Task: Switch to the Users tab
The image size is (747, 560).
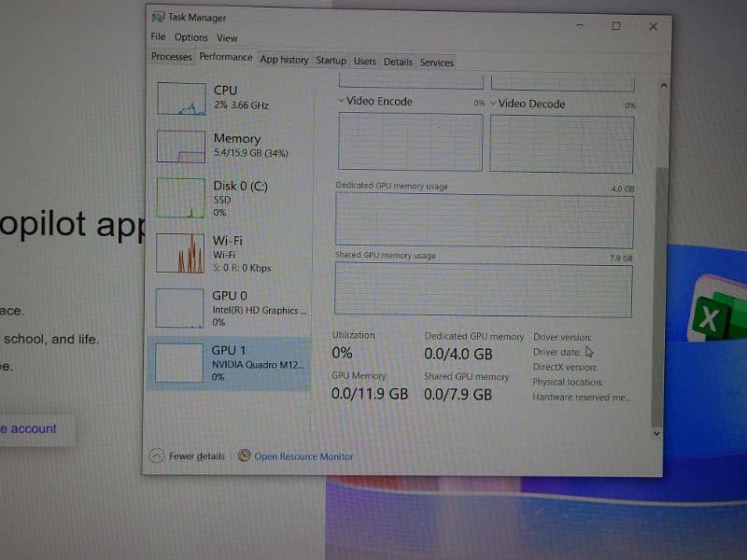Action: pos(364,61)
